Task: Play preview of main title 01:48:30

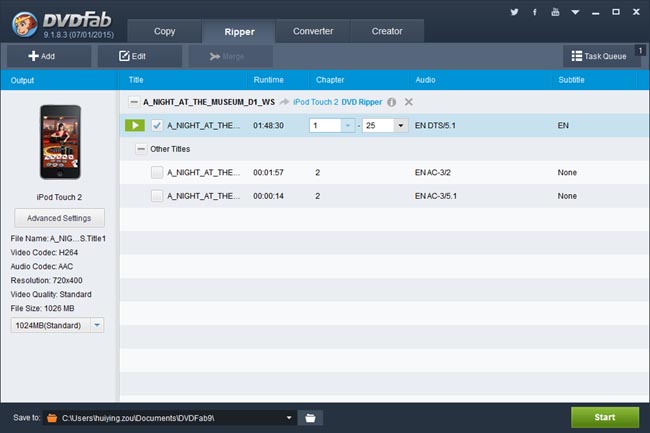Action: tap(135, 126)
